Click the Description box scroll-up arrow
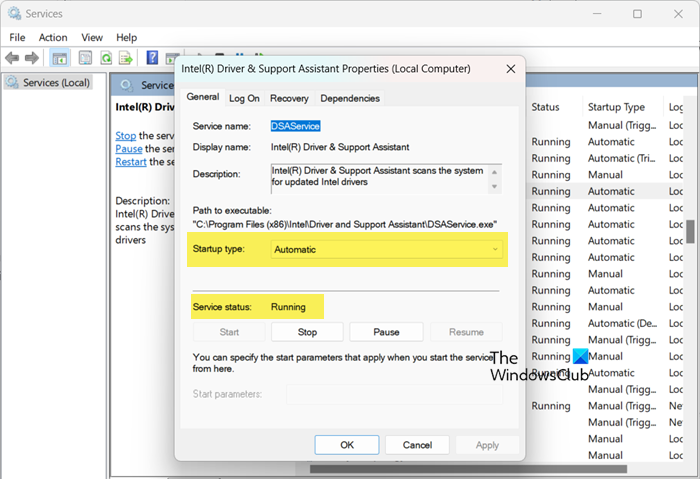This screenshot has height=479, width=700. (494, 172)
